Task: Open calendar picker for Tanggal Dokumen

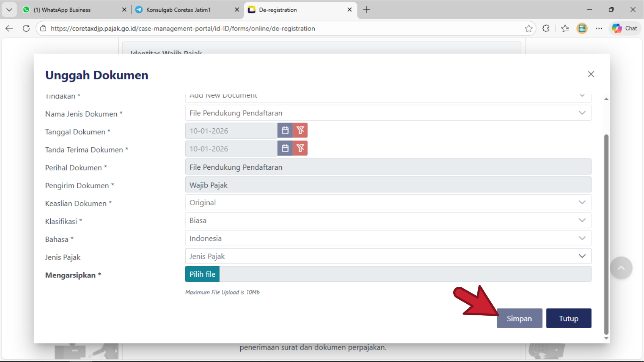Action: tap(285, 130)
